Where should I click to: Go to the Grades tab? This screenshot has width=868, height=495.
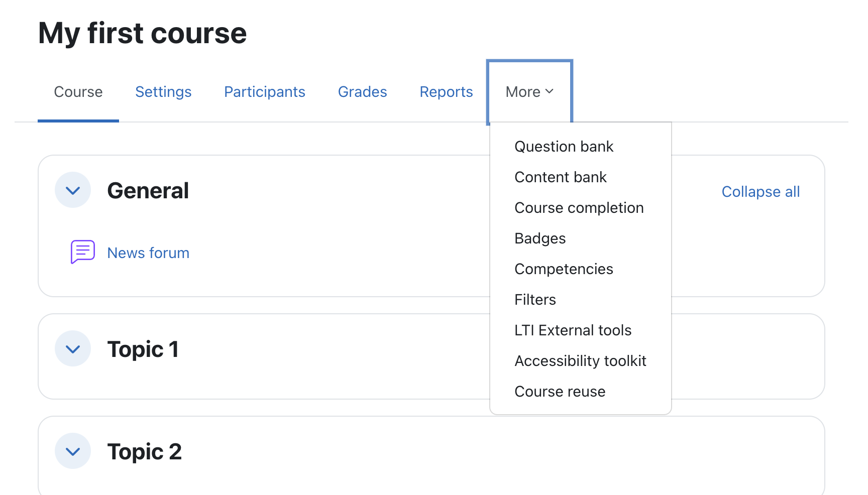(x=362, y=92)
